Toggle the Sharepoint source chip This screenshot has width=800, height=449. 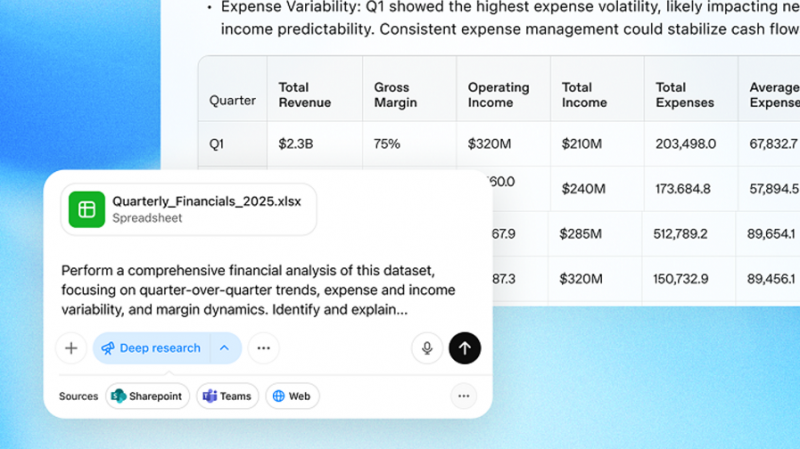147,396
